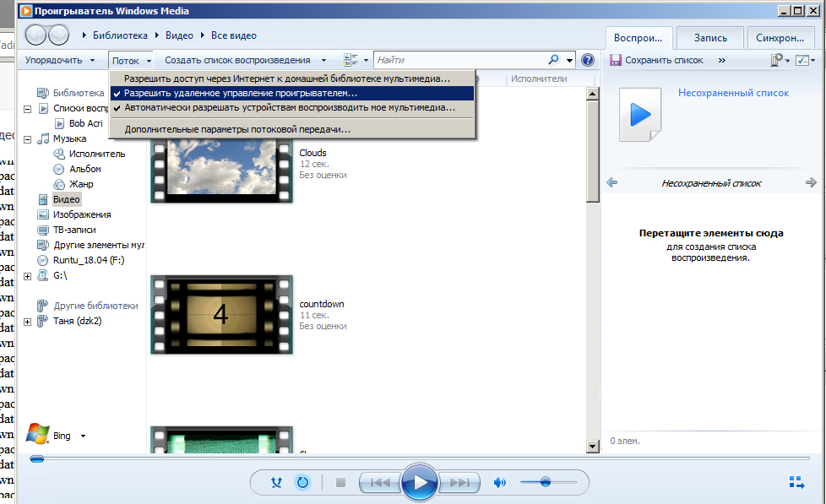This screenshot has height=504, width=826.
Task: Select Дополнительные параметры потоковой передачи menu item
Action: (x=237, y=129)
